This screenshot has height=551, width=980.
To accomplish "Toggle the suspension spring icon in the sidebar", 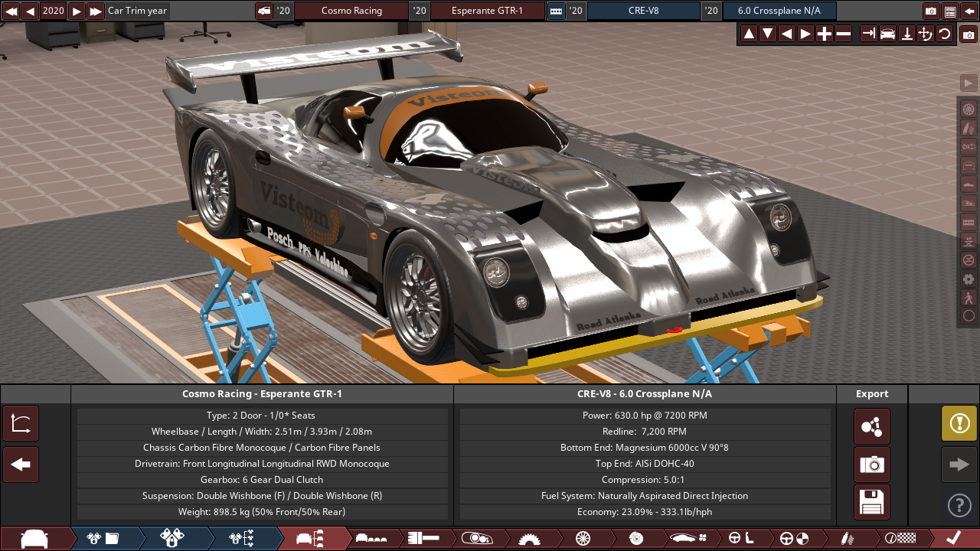I will pos(969,128).
